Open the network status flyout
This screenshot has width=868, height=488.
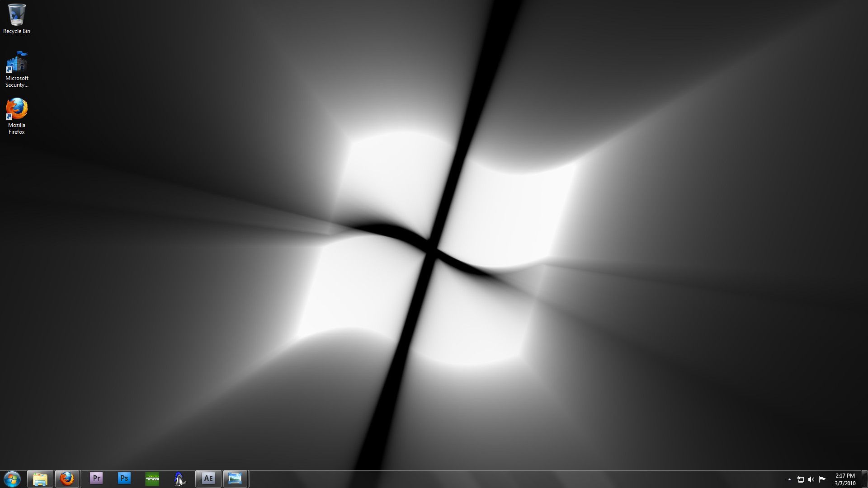tap(801, 479)
